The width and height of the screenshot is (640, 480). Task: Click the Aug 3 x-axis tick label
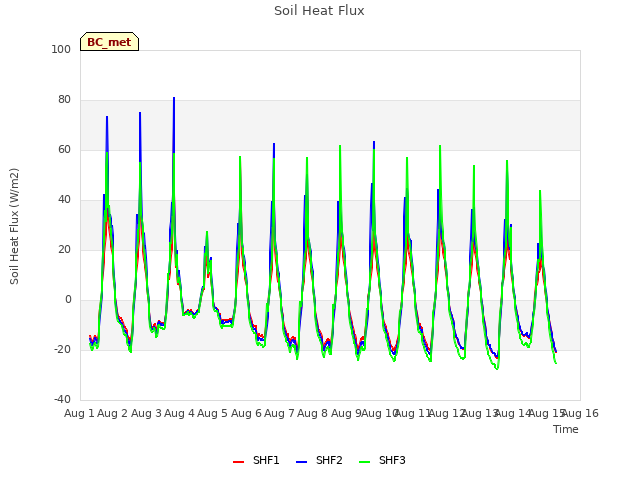146,413
